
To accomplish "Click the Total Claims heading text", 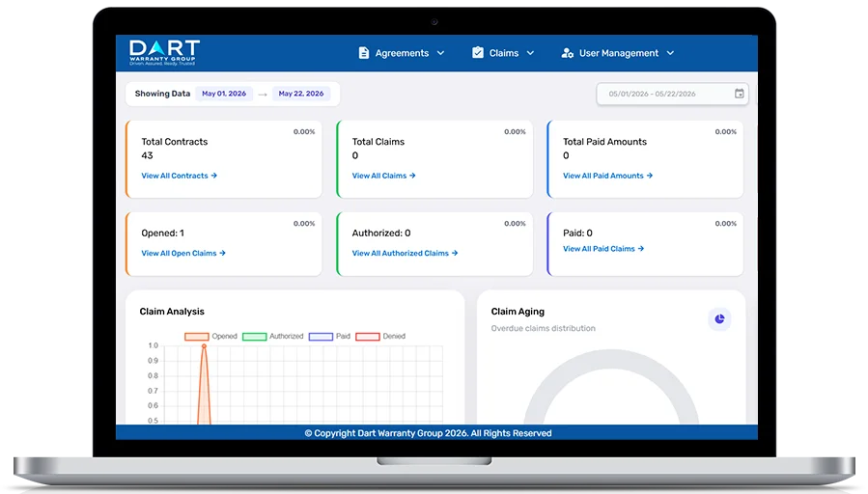I will pos(378,142).
